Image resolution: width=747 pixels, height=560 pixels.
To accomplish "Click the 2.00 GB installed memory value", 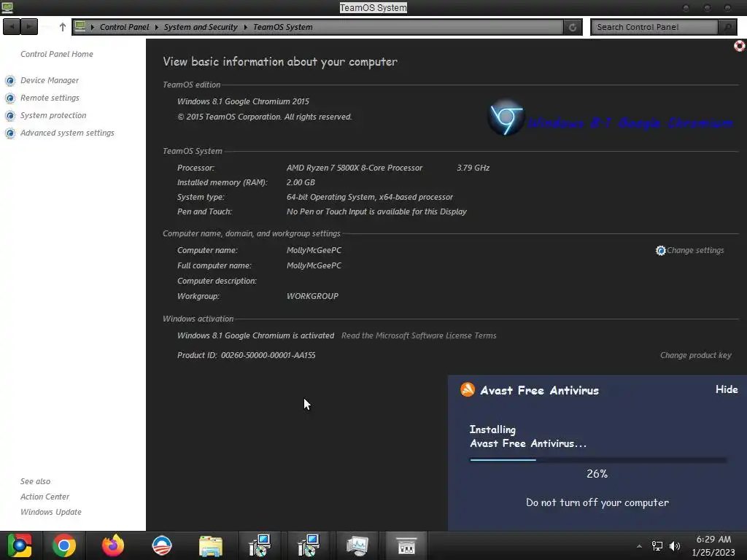I will click(x=301, y=182).
